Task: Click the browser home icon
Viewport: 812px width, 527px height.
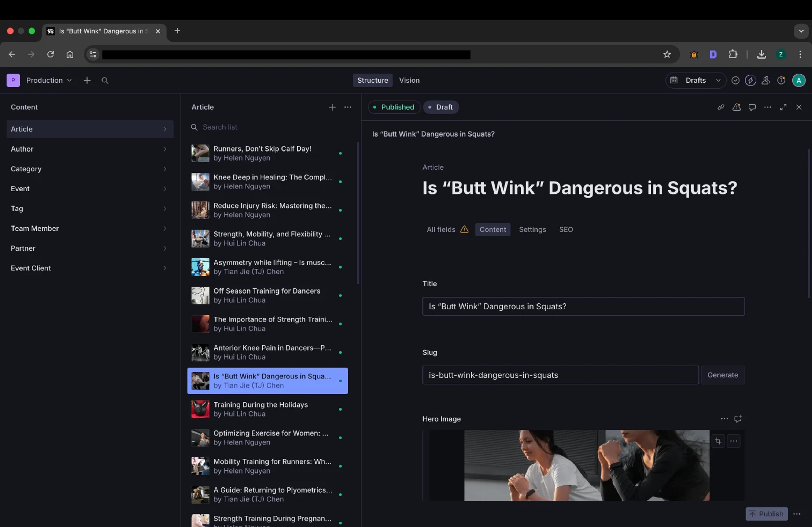Action: click(70, 55)
